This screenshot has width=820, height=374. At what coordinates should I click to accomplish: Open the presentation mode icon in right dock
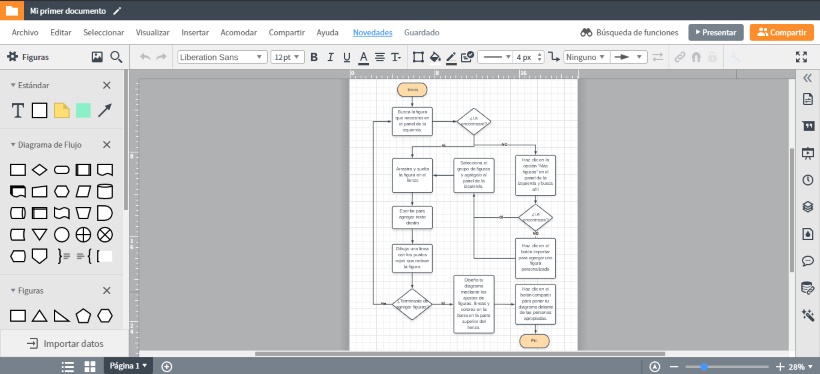808,153
